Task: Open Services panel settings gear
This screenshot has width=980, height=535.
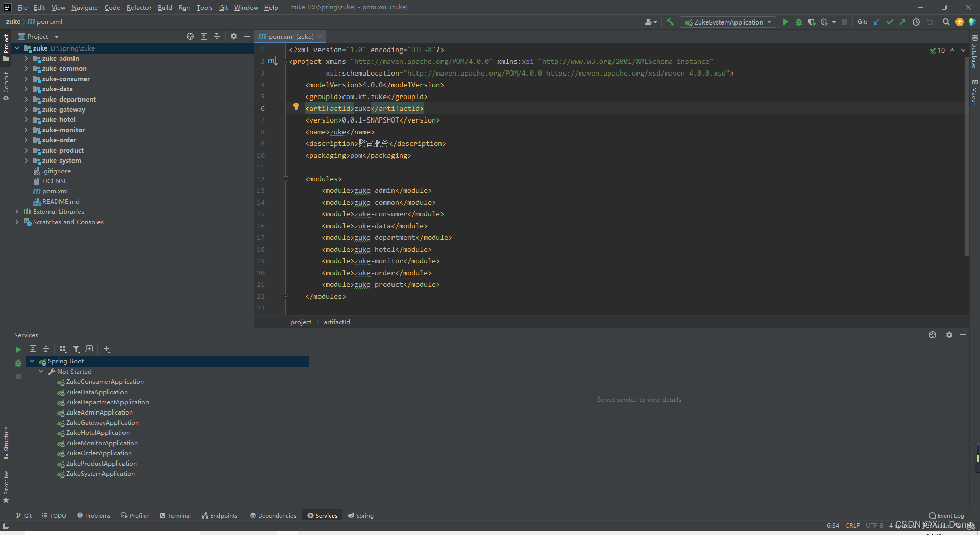Action: tap(949, 335)
